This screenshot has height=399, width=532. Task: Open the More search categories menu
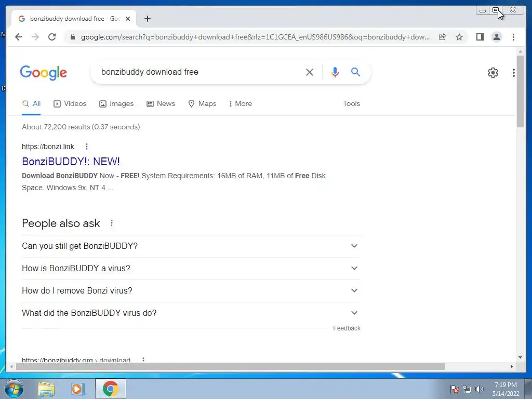(x=240, y=104)
